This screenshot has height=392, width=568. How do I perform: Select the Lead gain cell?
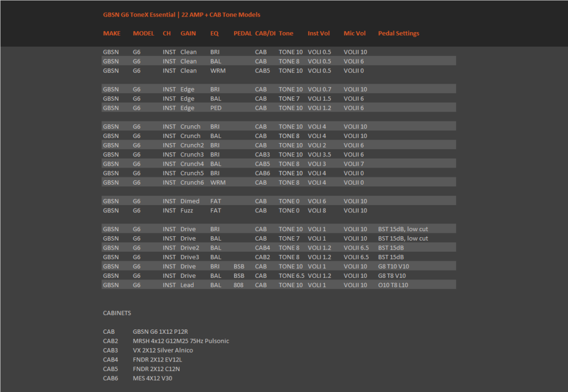click(x=187, y=285)
